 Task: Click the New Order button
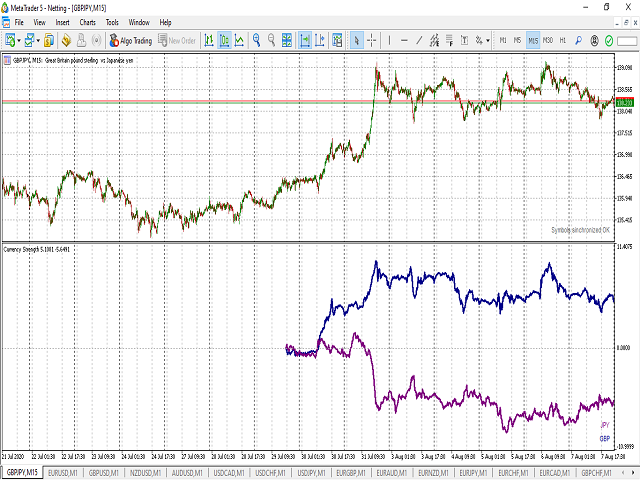178,41
